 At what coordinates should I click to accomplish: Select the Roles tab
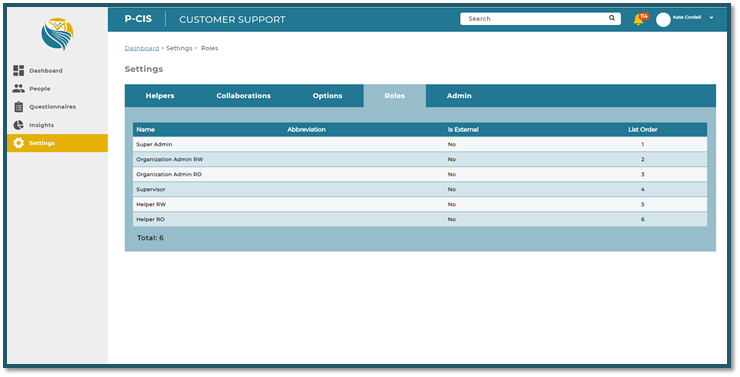coord(395,96)
